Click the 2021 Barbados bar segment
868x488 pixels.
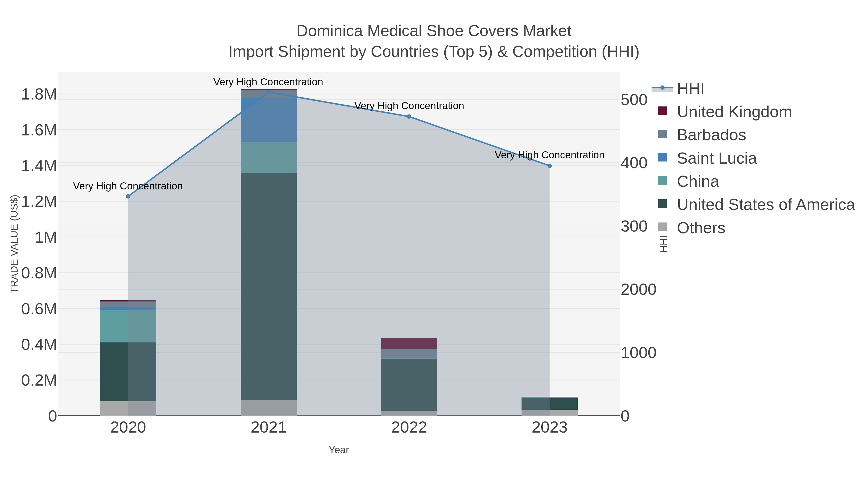(x=269, y=94)
